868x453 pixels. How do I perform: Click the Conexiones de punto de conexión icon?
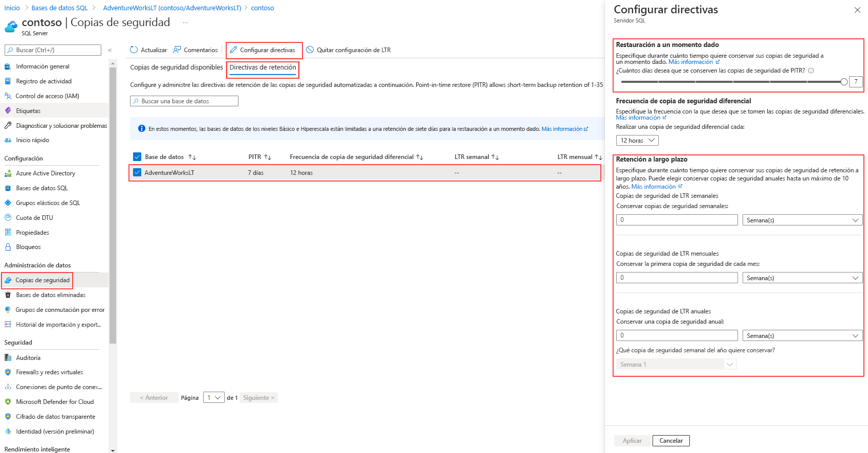coord(8,387)
